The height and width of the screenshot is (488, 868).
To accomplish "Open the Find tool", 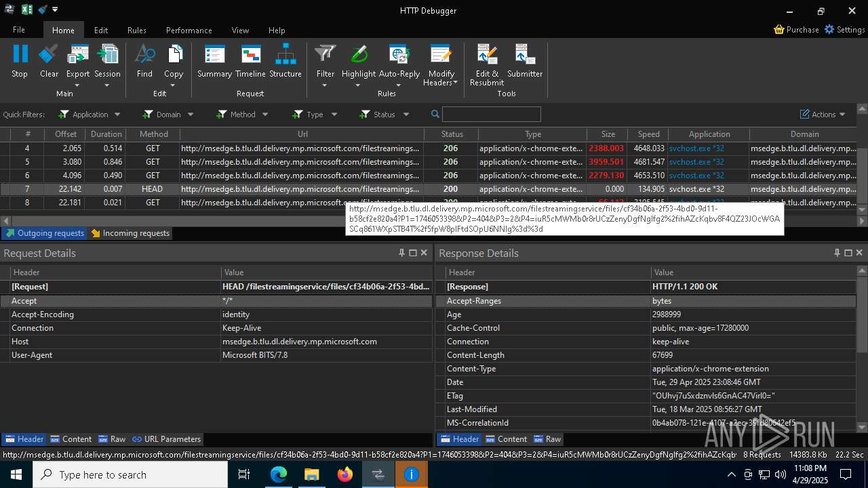I will coord(144,61).
